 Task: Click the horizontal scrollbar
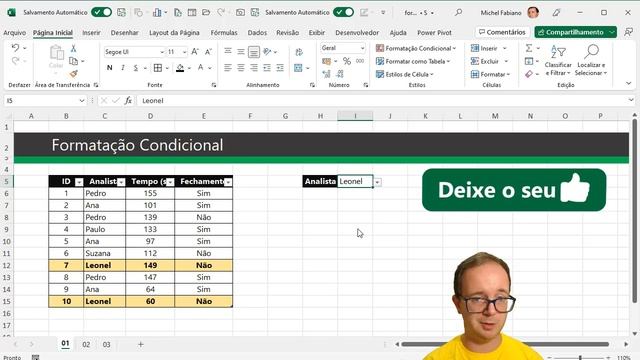505,344
